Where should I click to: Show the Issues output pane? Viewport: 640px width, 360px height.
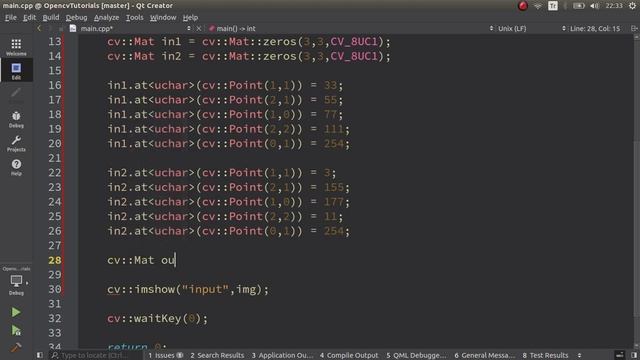165,356
